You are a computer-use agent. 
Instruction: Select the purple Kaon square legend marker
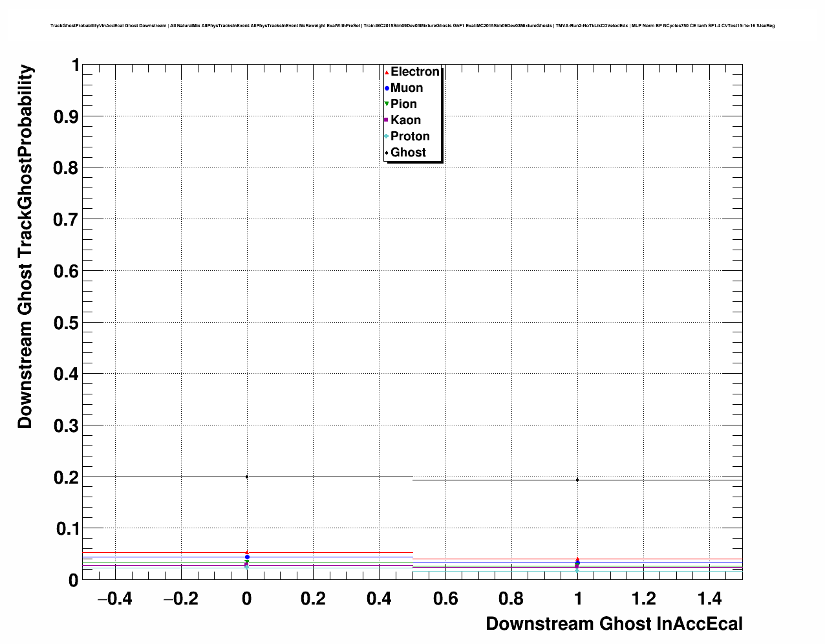click(x=387, y=120)
